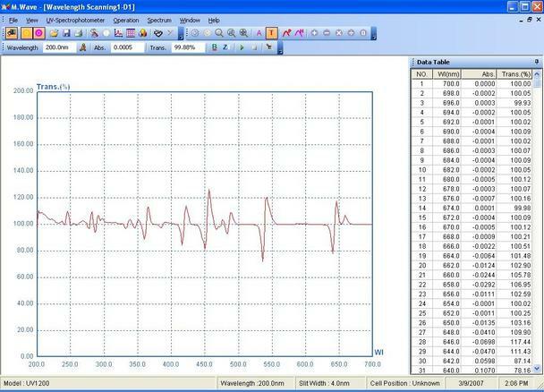Expand zoom toolbar options chevron at right end
544x392 pixels.
click(374, 34)
